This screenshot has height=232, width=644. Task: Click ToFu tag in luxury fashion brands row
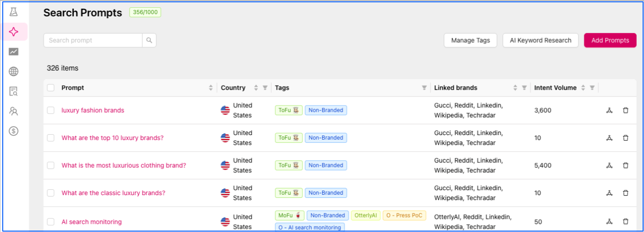tap(289, 110)
